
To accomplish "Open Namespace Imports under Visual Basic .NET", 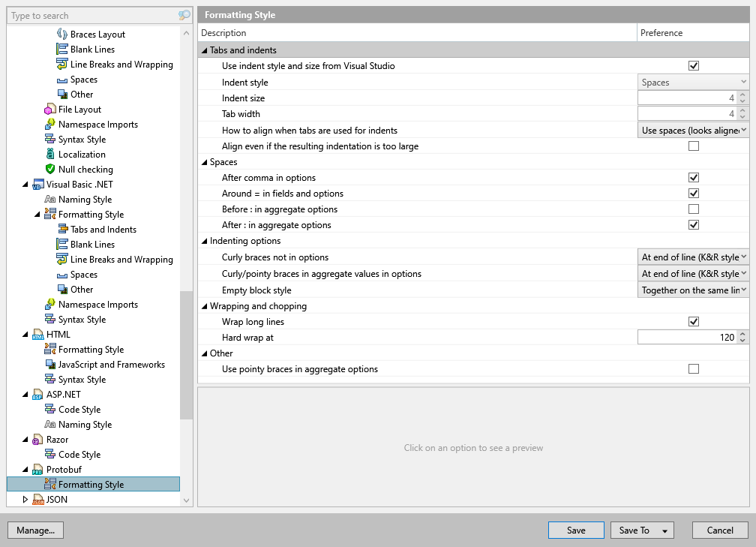I will pyautogui.click(x=49, y=304).
